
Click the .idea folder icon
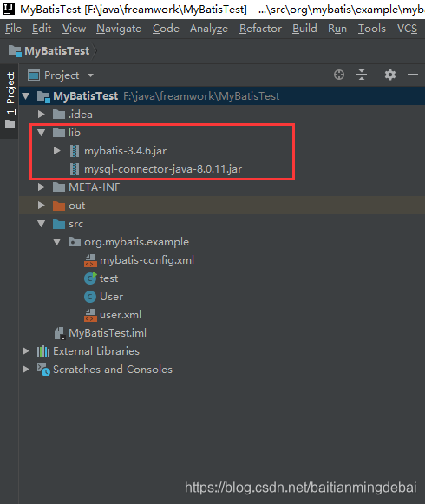tap(59, 115)
